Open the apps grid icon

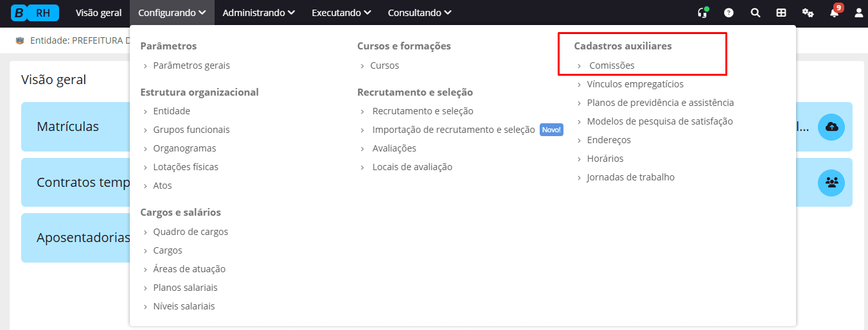(x=781, y=12)
